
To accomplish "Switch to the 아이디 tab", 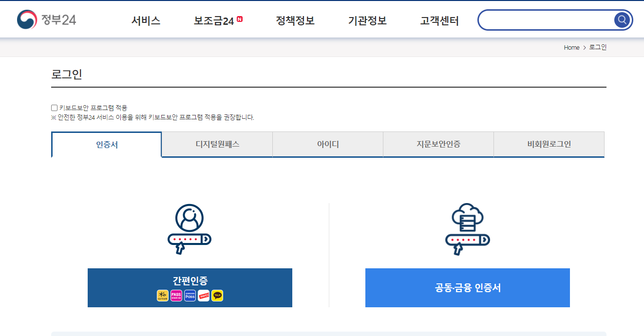I will [x=328, y=144].
